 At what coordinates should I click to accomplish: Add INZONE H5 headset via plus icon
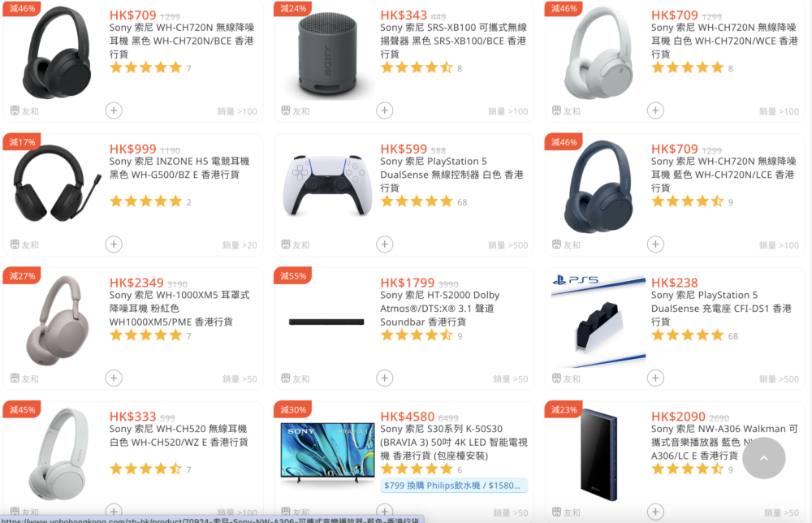[114, 244]
